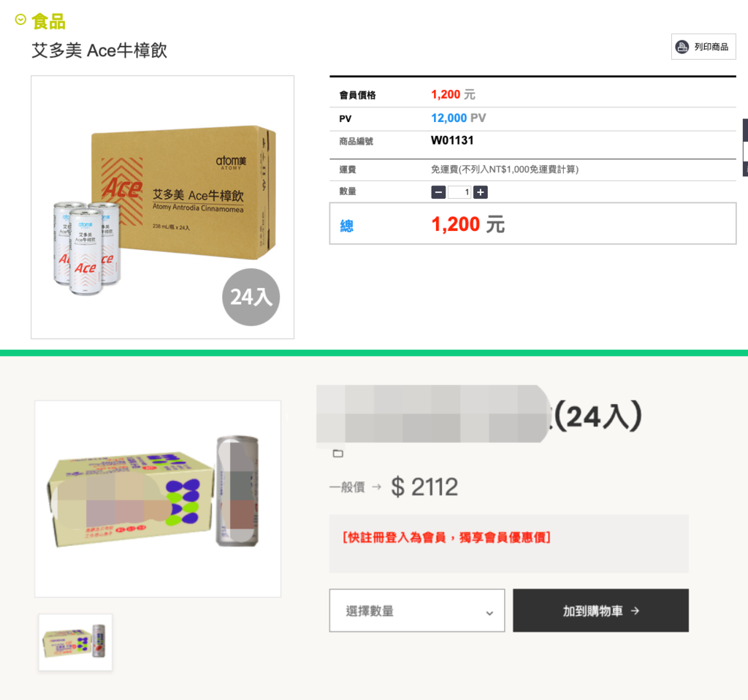The width and height of the screenshot is (748, 700).
Task: Click the arrow icon next to 一般價
Action: pyautogui.click(x=376, y=487)
